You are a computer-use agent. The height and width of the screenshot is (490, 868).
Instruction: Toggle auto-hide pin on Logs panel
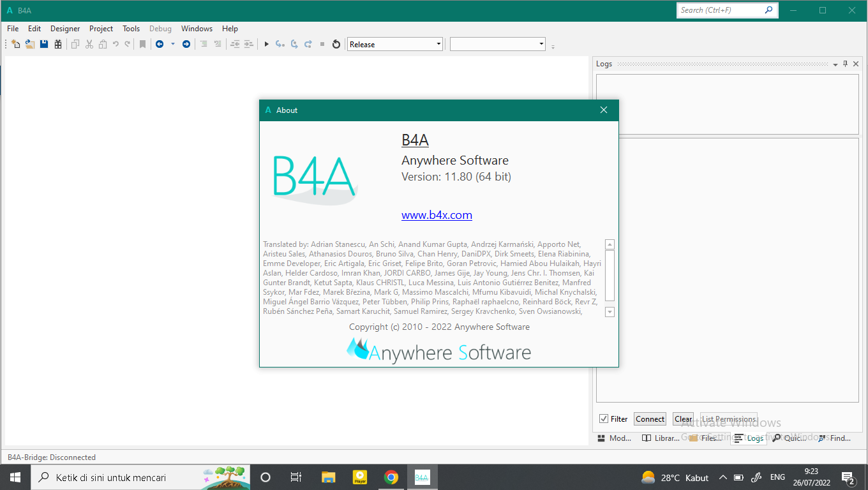(846, 64)
